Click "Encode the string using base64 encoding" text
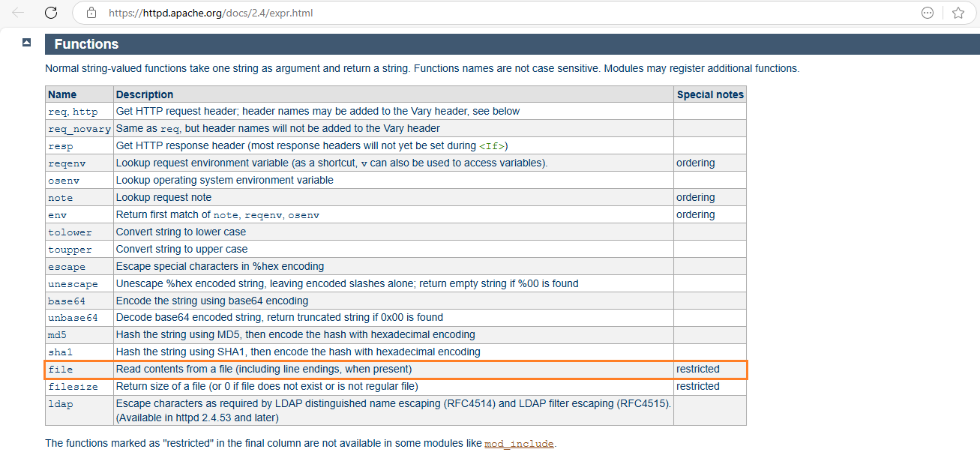980x455 pixels. [x=212, y=301]
